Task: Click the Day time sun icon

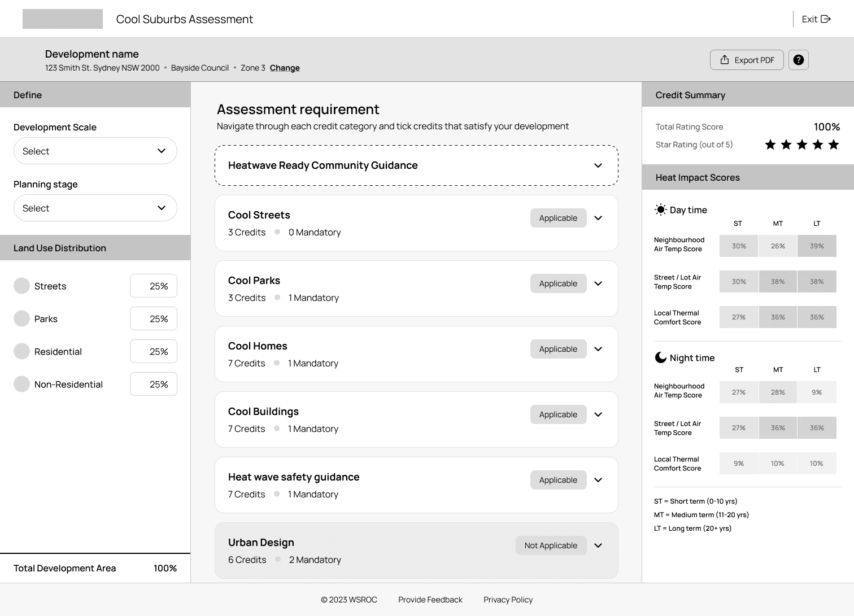Action: pyautogui.click(x=660, y=209)
